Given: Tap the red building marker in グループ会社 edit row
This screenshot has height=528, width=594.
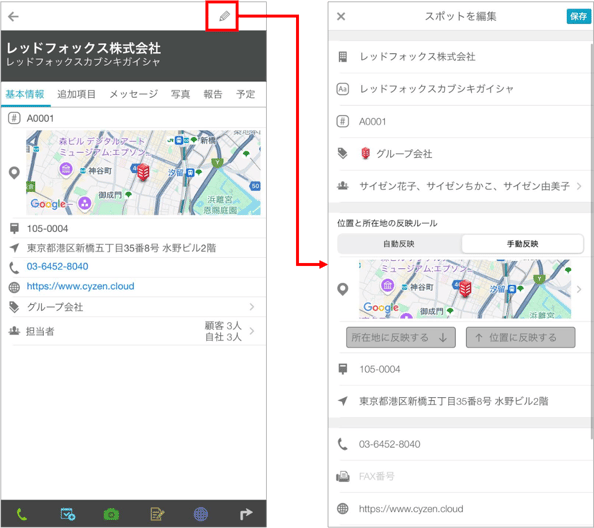Looking at the screenshot, I should point(365,153).
